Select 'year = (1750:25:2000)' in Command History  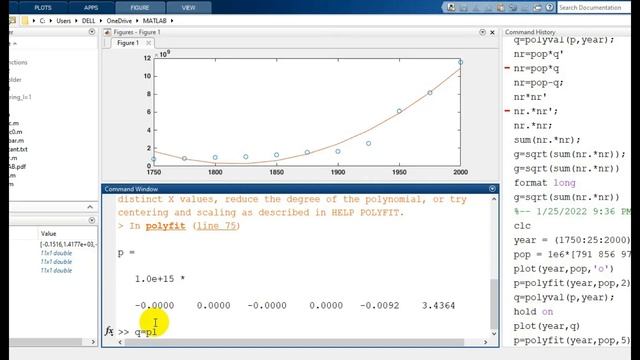click(572, 240)
